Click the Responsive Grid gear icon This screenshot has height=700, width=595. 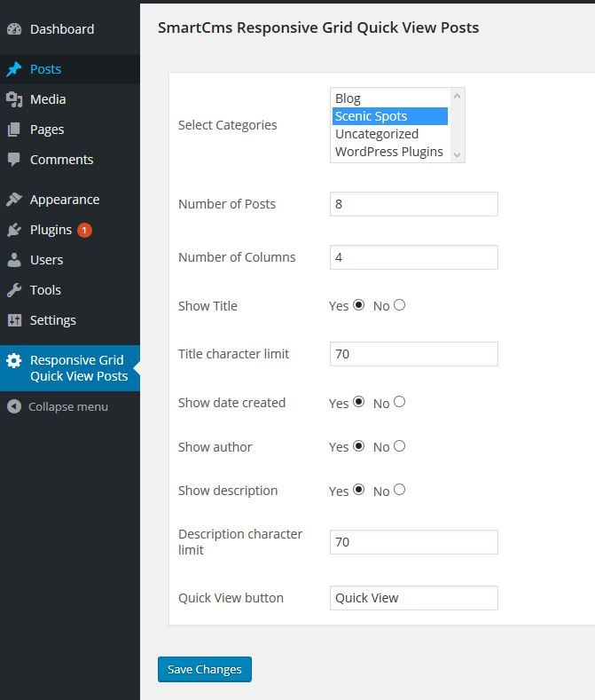[x=13, y=361]
